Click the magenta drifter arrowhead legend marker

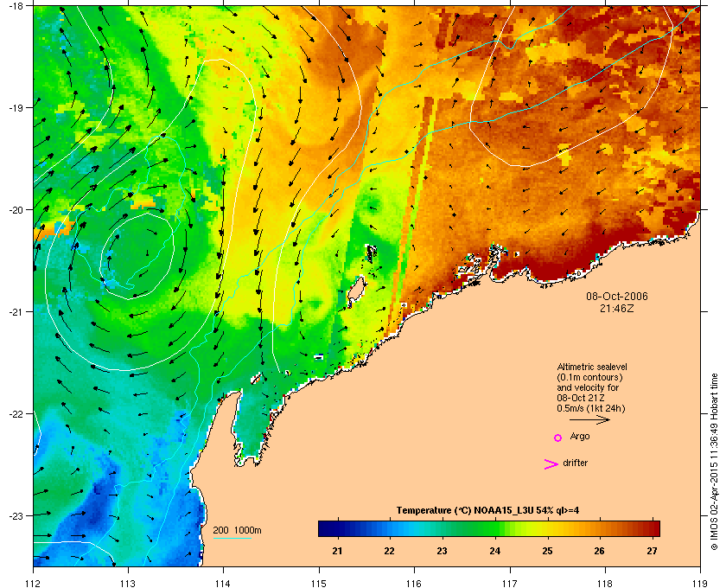pyautogui.click(x=551, y=464)
